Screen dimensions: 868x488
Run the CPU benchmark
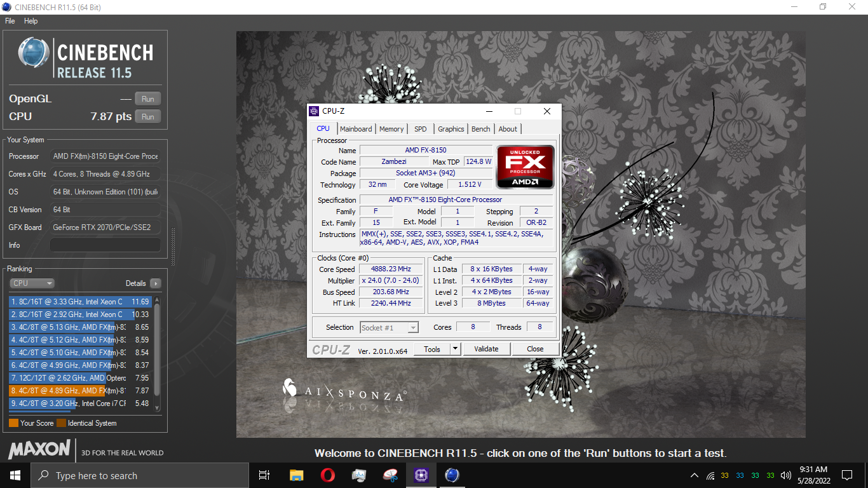(147, 116)
